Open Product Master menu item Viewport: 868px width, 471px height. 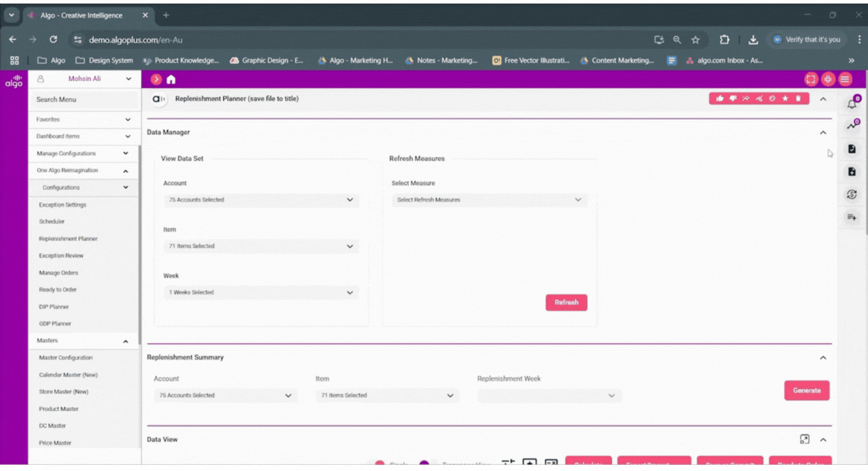[58, 409]
